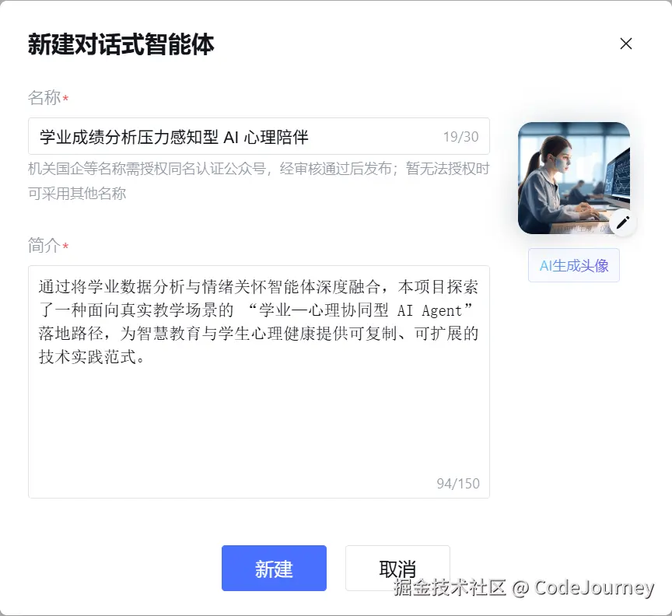Screen dimensions: 672x616
Task: Click the 19/30 character counter
Action: 460,137
